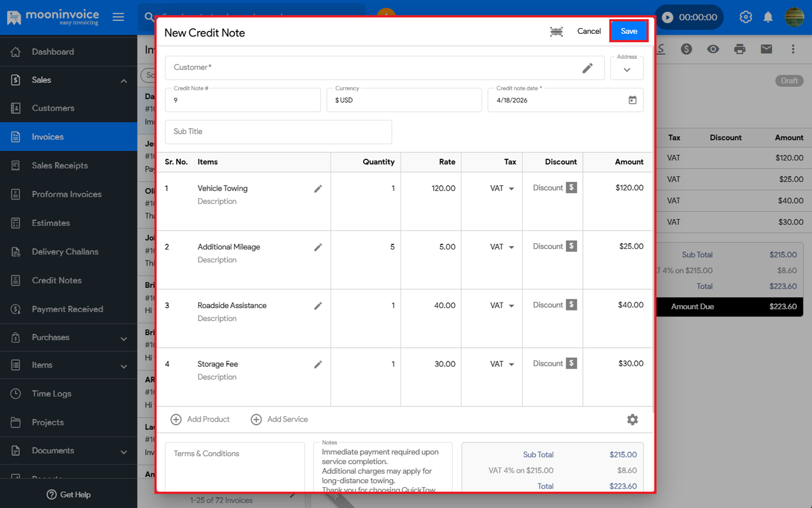Click the notifications bell icon

(x=767, y=17)
